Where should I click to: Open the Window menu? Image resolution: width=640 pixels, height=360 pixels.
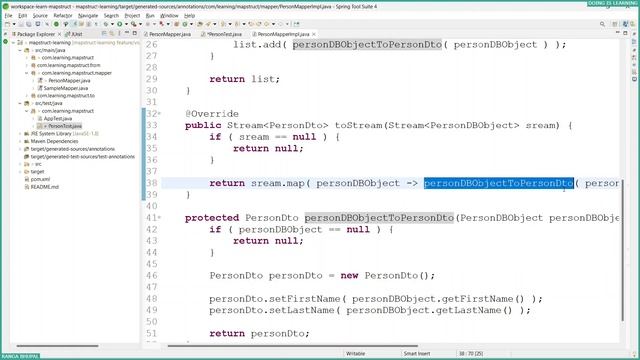169,16
